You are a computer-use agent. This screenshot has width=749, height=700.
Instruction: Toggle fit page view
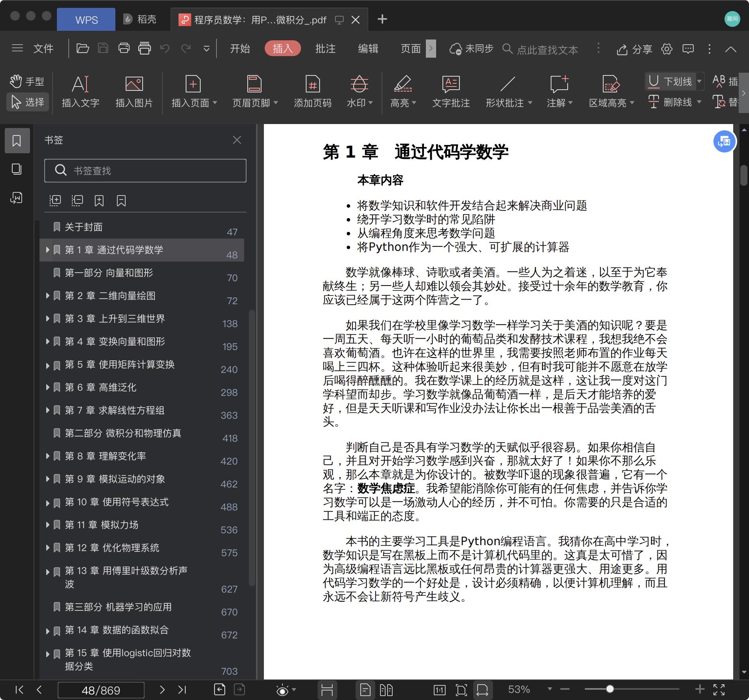click(x=461, y=690)
